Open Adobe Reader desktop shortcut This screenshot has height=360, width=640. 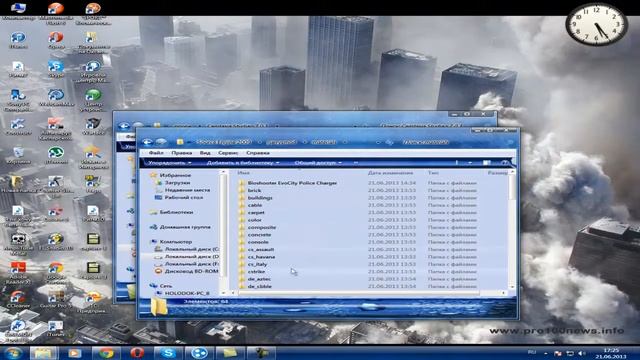18,273
